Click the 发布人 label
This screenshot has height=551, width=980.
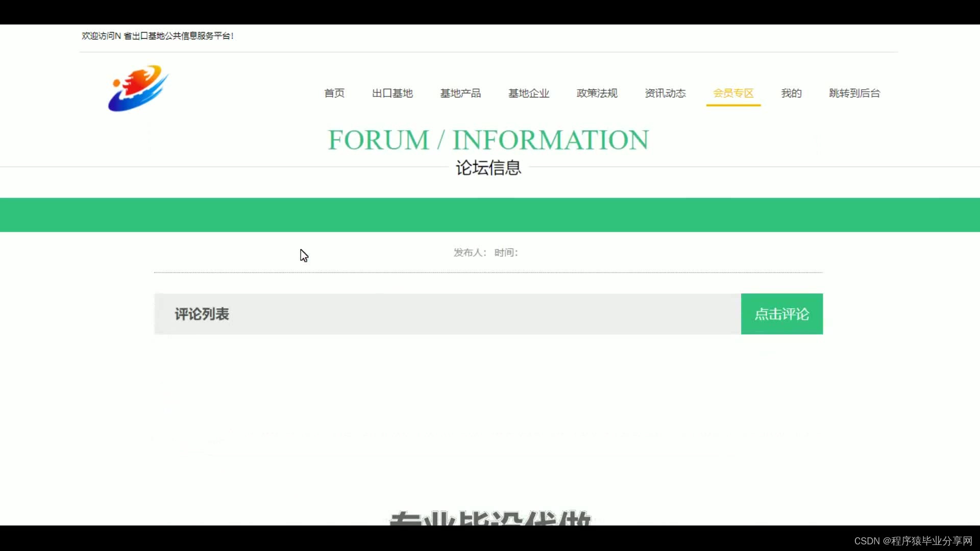(x=470, y=253)
